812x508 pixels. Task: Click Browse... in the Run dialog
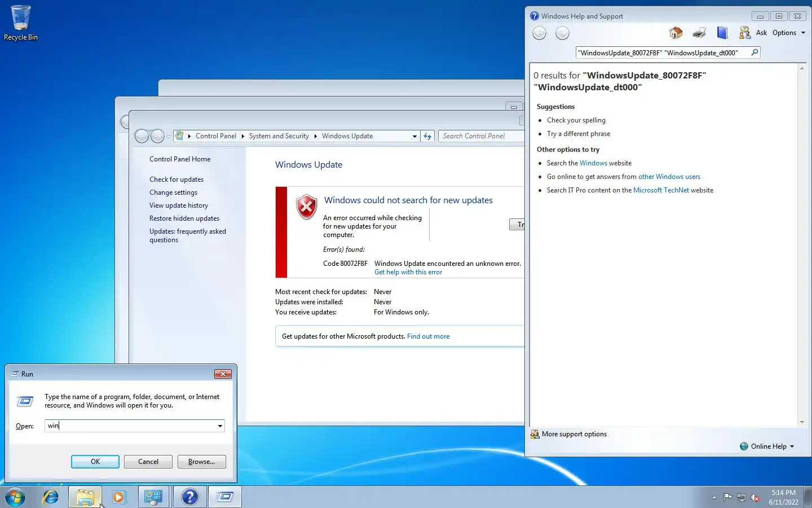coord(201,462)
